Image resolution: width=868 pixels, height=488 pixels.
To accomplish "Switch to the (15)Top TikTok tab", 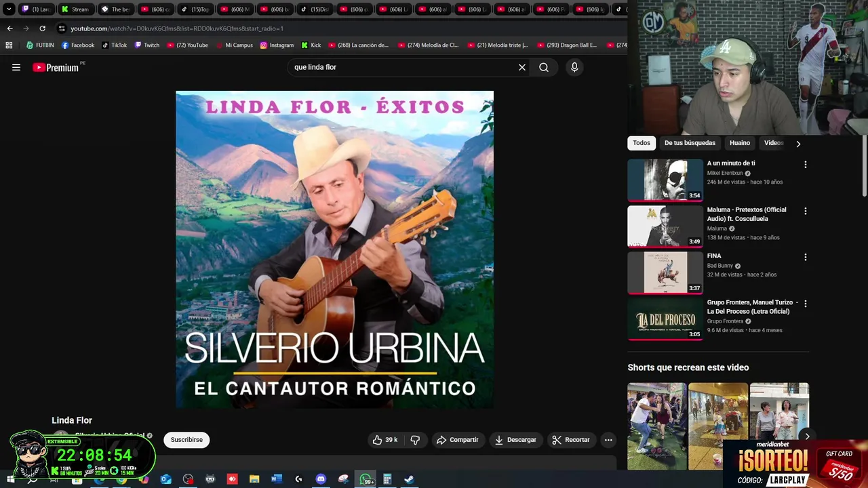I will click(x=195, y=9).
